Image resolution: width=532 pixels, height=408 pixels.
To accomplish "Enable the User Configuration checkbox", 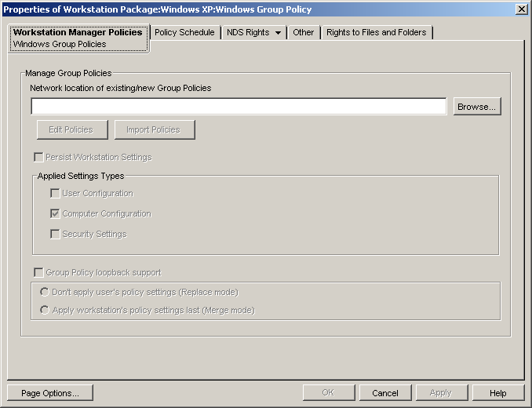I will (55, 193).
